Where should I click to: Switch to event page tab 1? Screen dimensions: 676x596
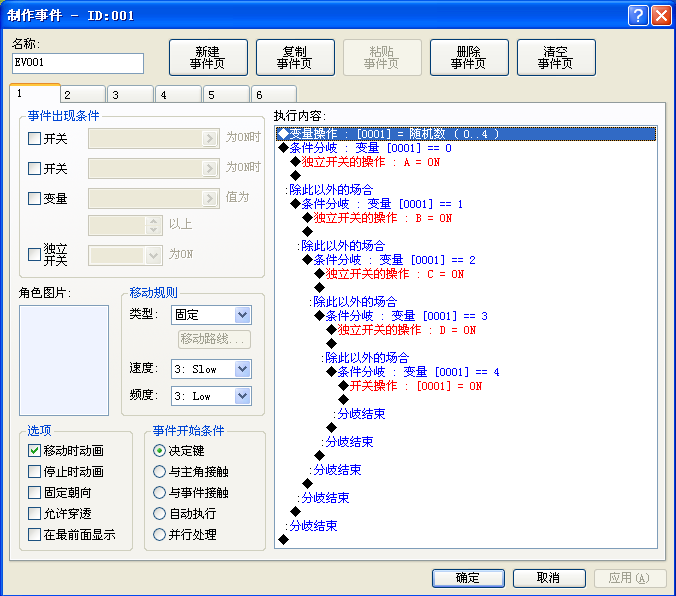[34, 94]
